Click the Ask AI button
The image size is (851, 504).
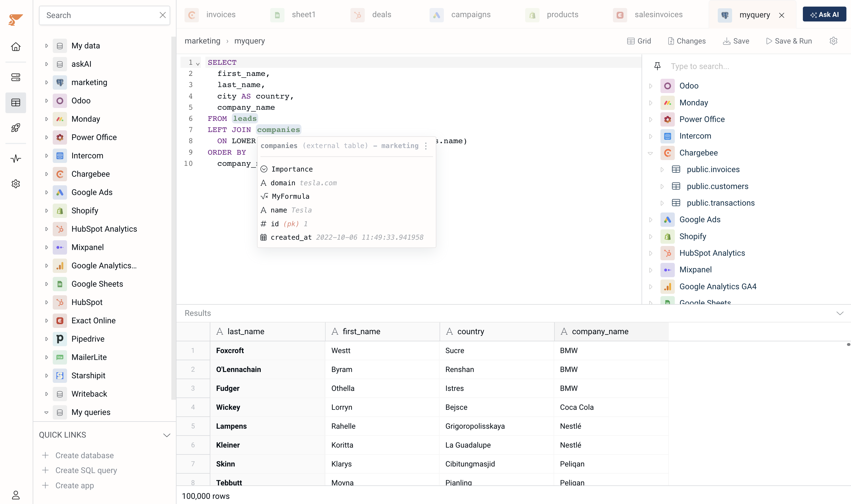(x=824, y=14)
